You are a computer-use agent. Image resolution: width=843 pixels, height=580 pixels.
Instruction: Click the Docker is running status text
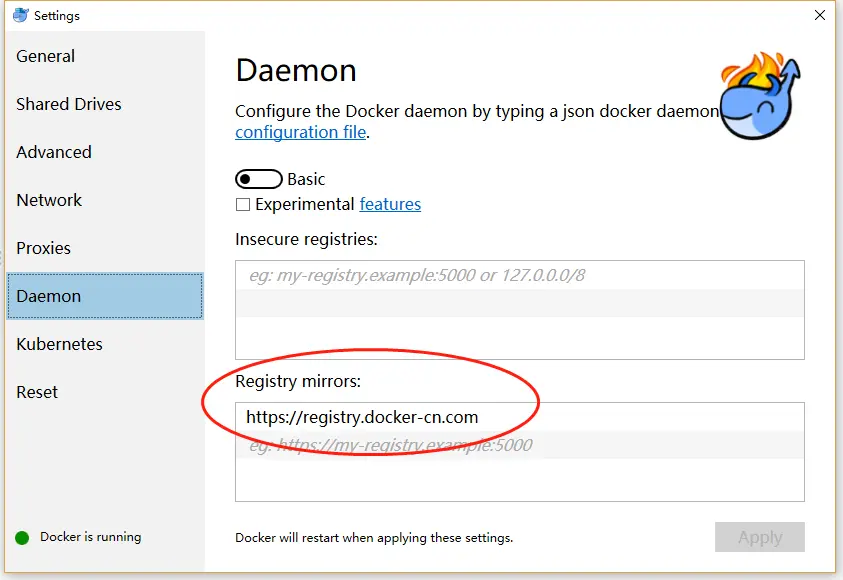(90, 537)
